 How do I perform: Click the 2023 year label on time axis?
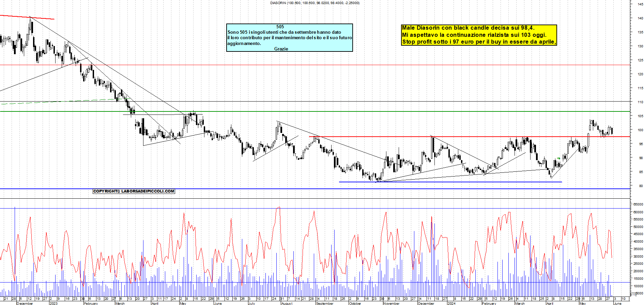pyautogui.click(x=54, y=303)
